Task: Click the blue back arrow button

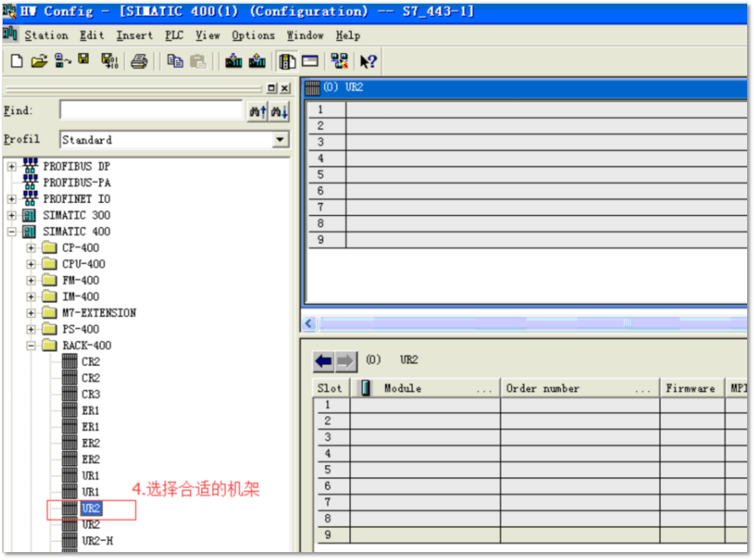Action: pyautogui.click(x=324, y=361)
